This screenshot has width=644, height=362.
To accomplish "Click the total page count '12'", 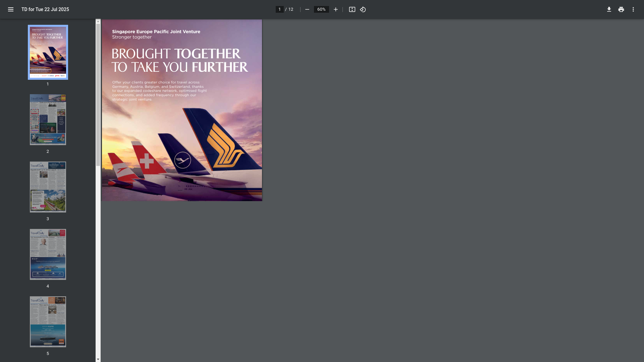I will coord(291,9).
